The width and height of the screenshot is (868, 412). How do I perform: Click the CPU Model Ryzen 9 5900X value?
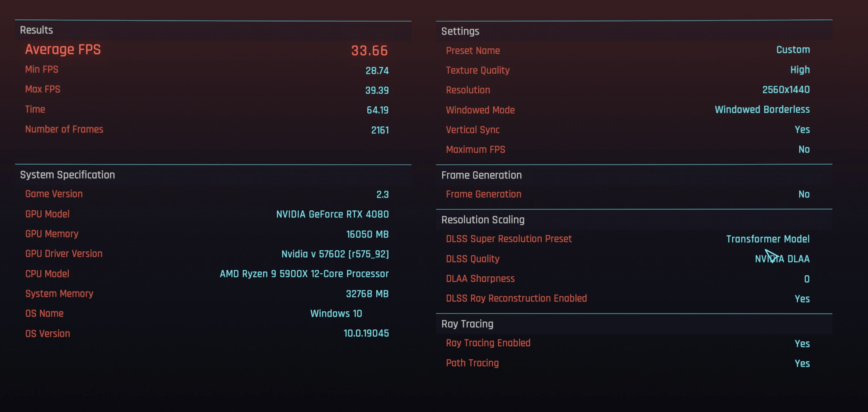(304, 274)
